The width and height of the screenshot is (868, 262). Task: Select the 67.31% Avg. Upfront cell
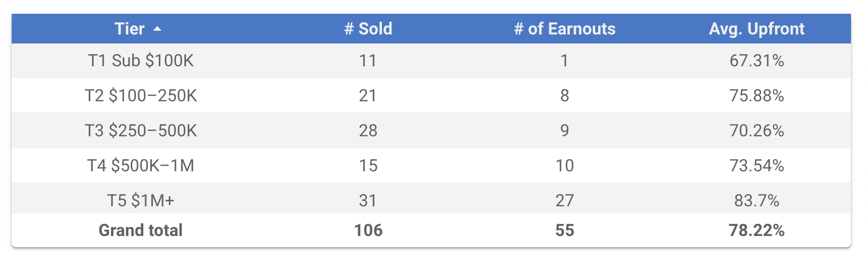[x=756, y=61]
